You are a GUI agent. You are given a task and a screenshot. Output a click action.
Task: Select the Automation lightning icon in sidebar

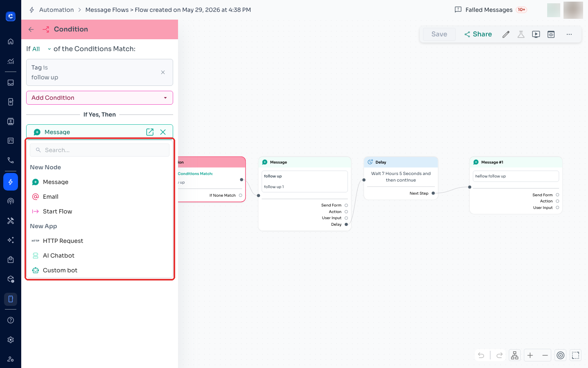[11, 182]
